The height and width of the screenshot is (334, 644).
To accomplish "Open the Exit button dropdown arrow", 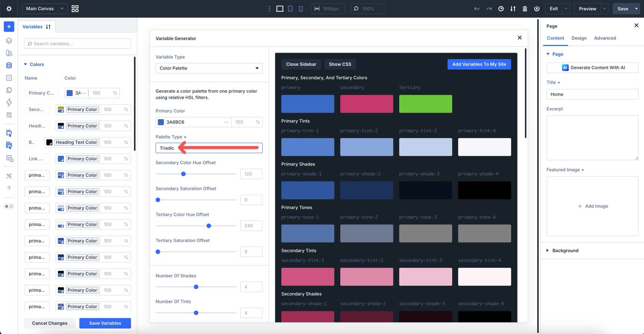I will tap(566, 9).
